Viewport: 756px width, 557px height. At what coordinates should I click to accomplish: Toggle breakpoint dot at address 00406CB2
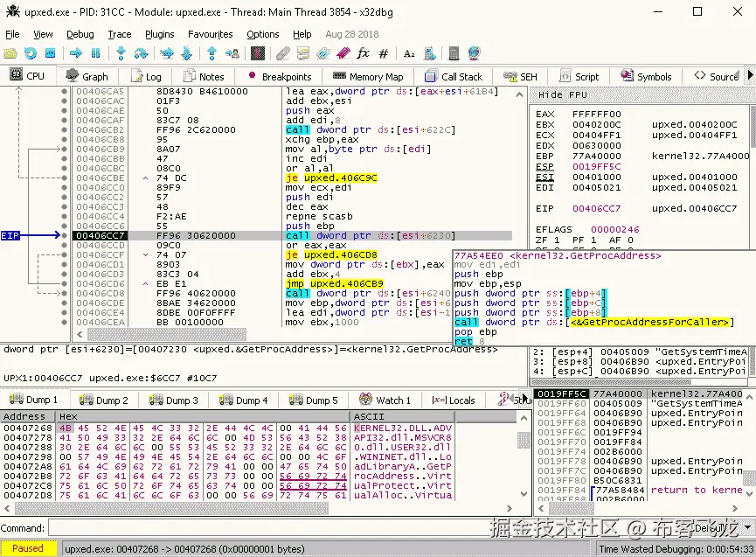pos(64,129)
